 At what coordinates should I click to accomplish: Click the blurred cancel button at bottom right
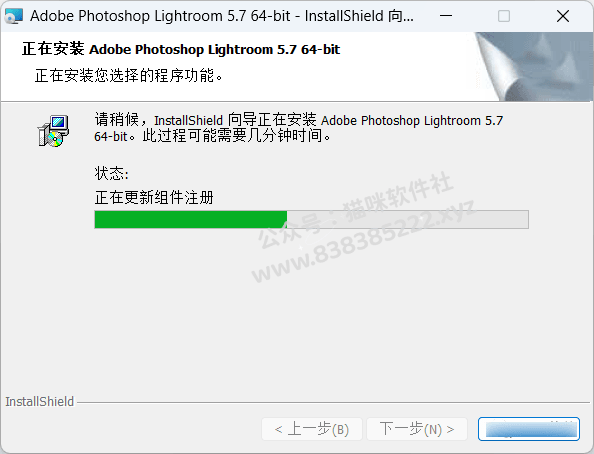point(529,429)
